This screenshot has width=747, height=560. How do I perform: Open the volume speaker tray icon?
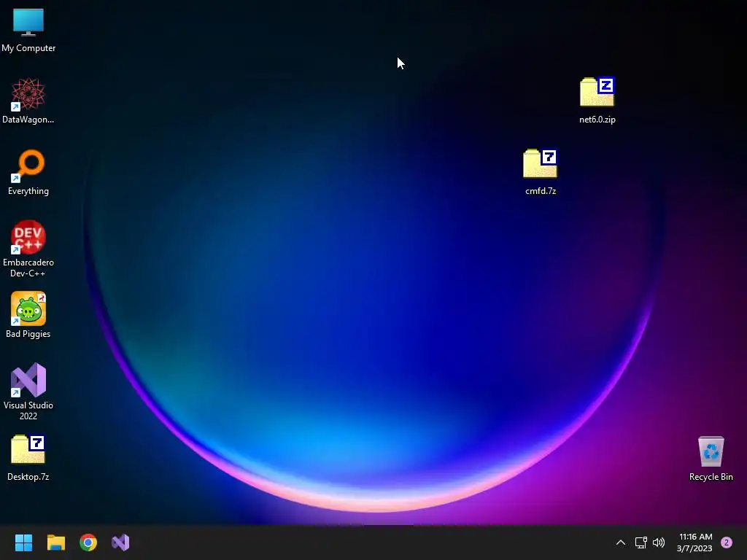click(x=659, y=542)
